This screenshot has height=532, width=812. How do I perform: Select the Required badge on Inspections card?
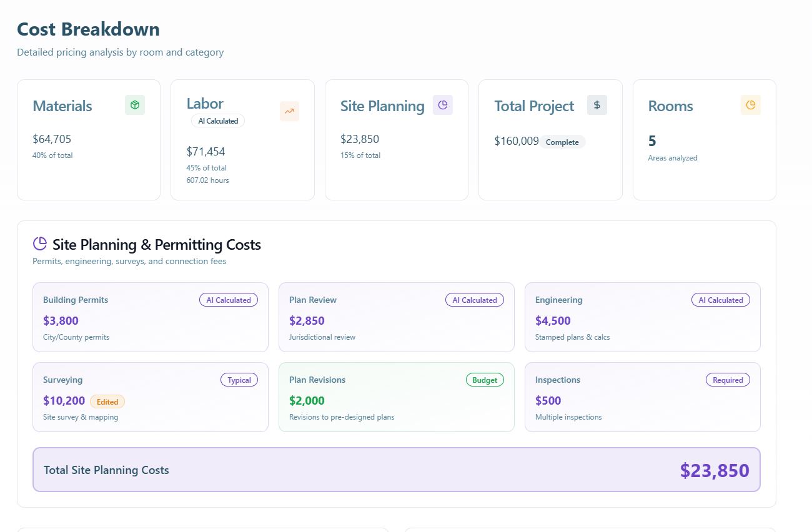[728, 380]
